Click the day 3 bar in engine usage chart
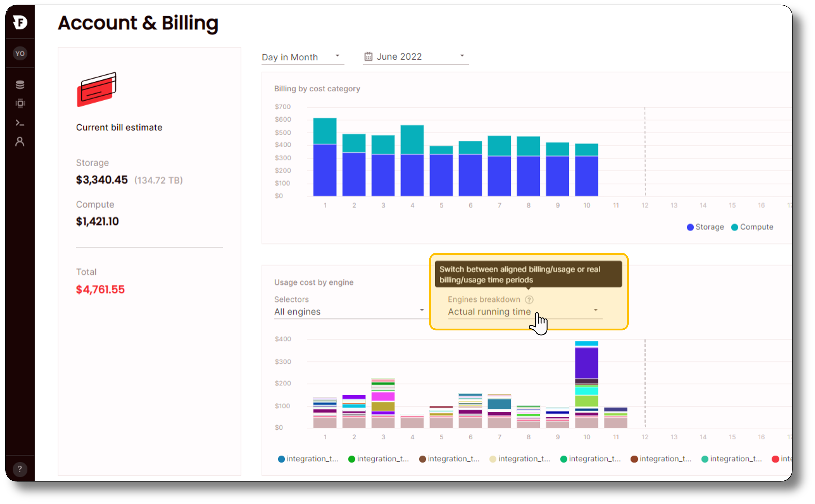Viewport: 815px width, 504px height. [x=383, y=403]
